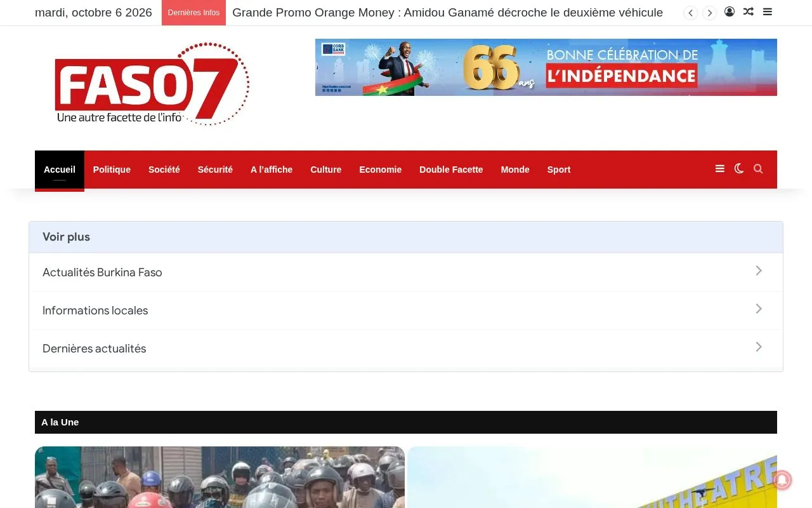This screenshot has height=508, width=812.
Task: Click the date mardi, octobre 6 2026
Action: click(93, 13)
